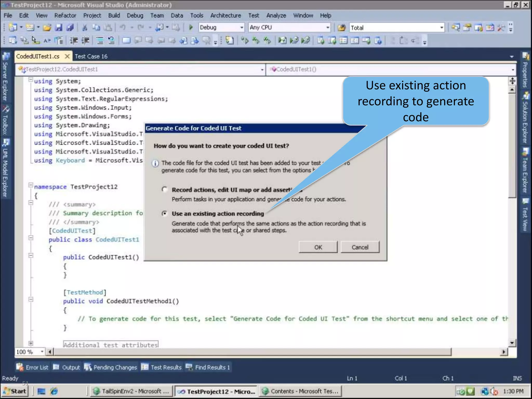Select Record actions, edit UI map radio button
The width and height of the screenshot is (532, 399).
pyautogui.click(x=164, y=189)
